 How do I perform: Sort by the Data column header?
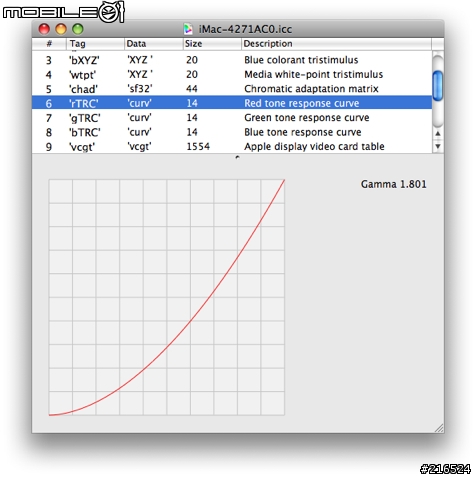pos(154,44)
